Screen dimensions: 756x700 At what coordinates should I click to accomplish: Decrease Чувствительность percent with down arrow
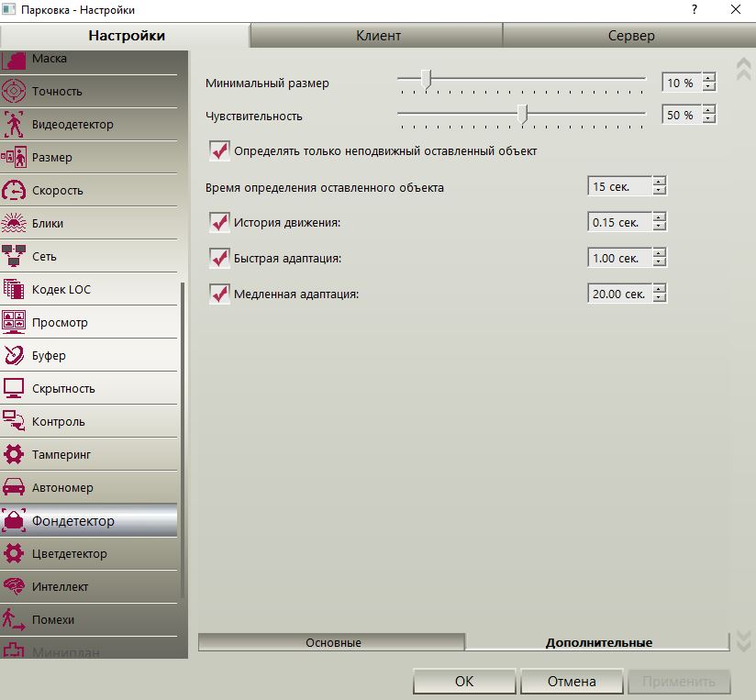click(708, 119)
